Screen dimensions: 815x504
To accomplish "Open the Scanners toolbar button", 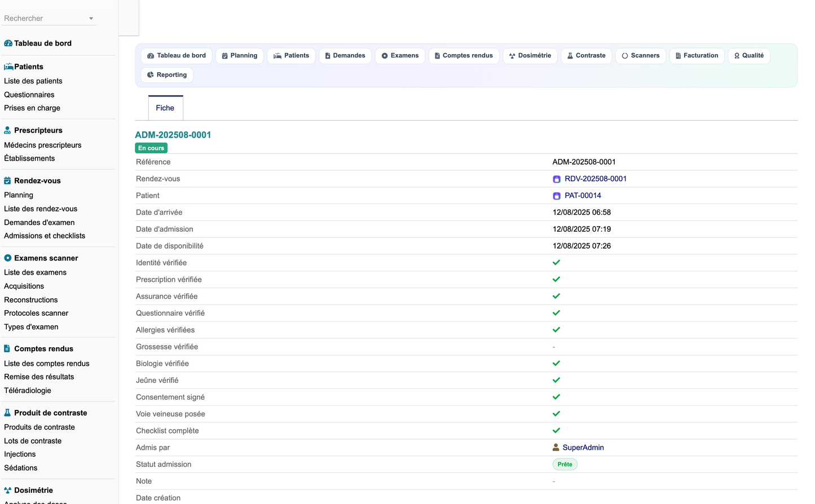I will click(641, 56).
